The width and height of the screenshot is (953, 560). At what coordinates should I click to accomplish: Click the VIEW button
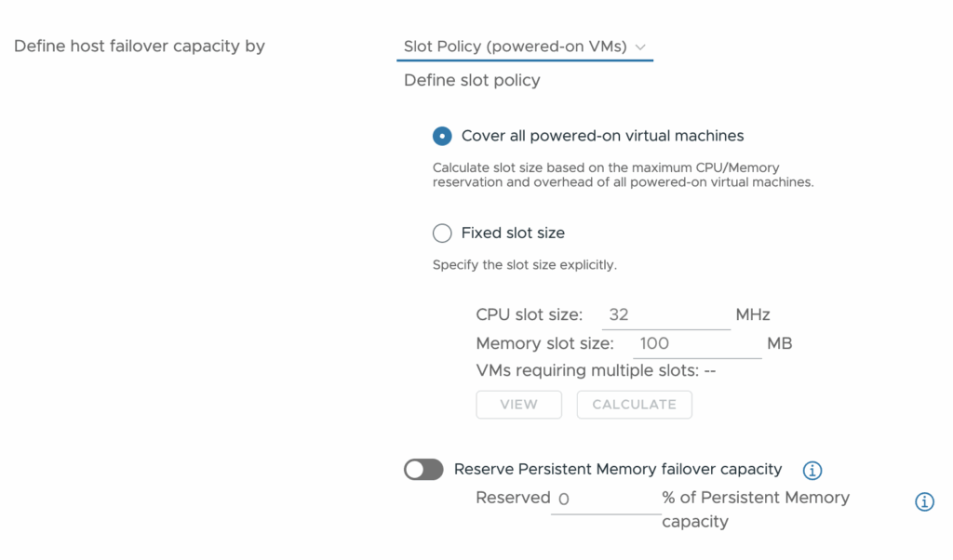pos(518,405)
